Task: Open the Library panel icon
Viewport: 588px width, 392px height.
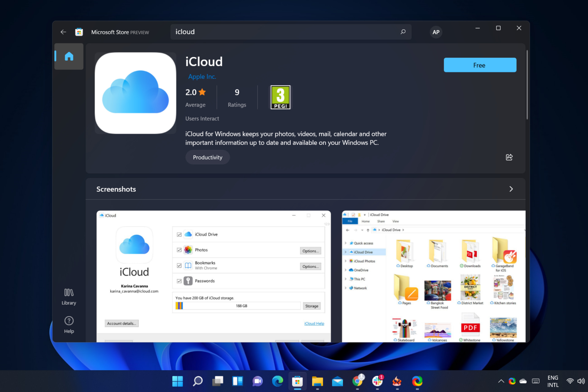Action: tap(69, 296)
